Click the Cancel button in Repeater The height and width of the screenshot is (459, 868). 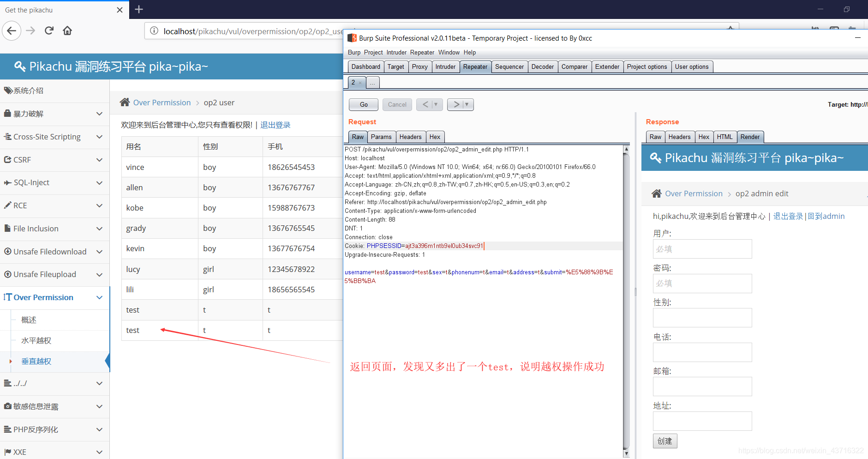pos(397,104)
